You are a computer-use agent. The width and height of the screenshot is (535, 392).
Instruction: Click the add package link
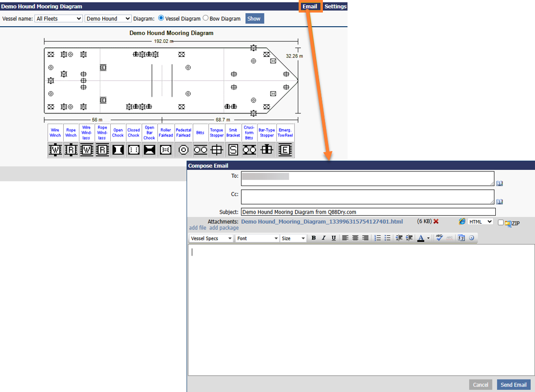click(x=224, y=228)
